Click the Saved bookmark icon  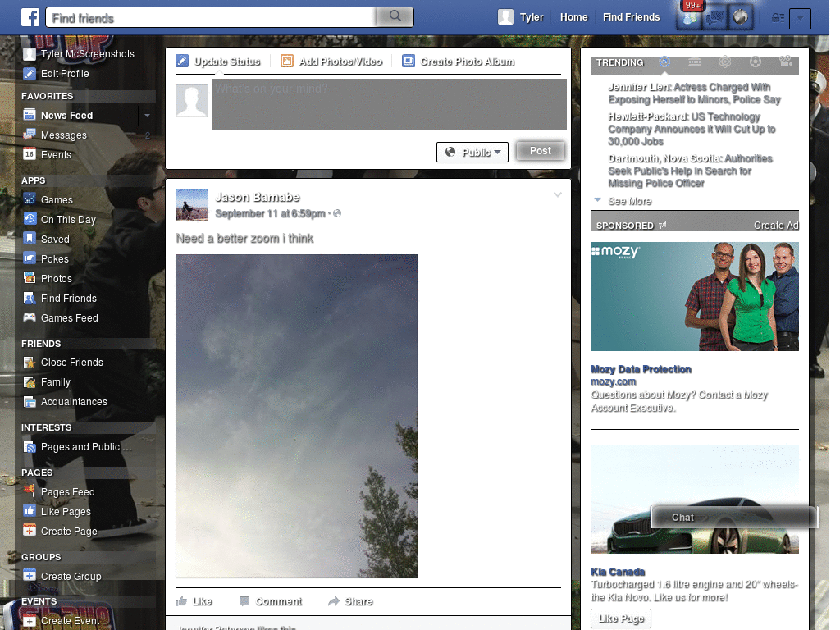pos(30,239)
